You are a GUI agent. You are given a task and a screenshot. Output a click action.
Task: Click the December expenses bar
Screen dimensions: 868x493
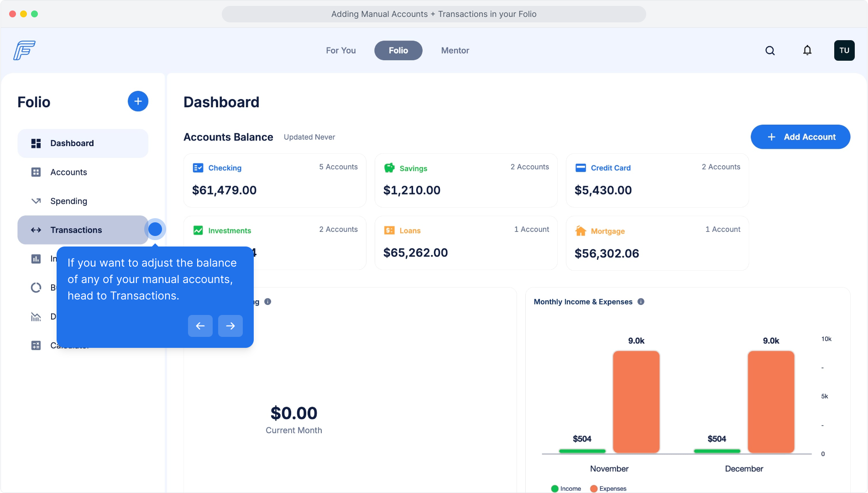point(771,402)
